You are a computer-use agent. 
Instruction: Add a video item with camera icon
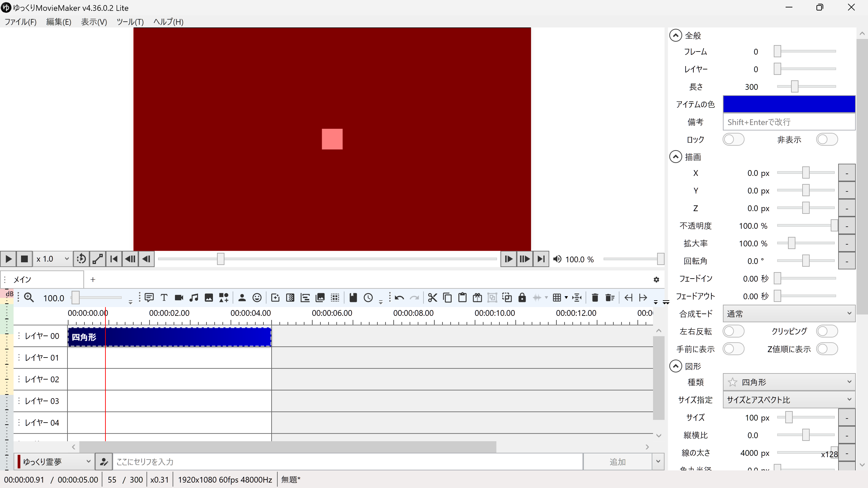pos(179,298)
